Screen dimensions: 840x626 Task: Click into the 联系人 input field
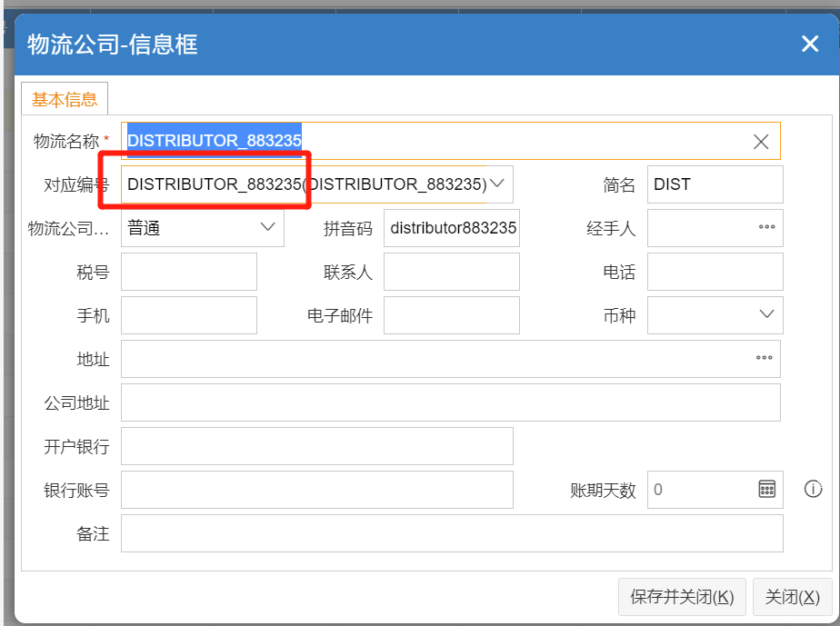(452, 272)
